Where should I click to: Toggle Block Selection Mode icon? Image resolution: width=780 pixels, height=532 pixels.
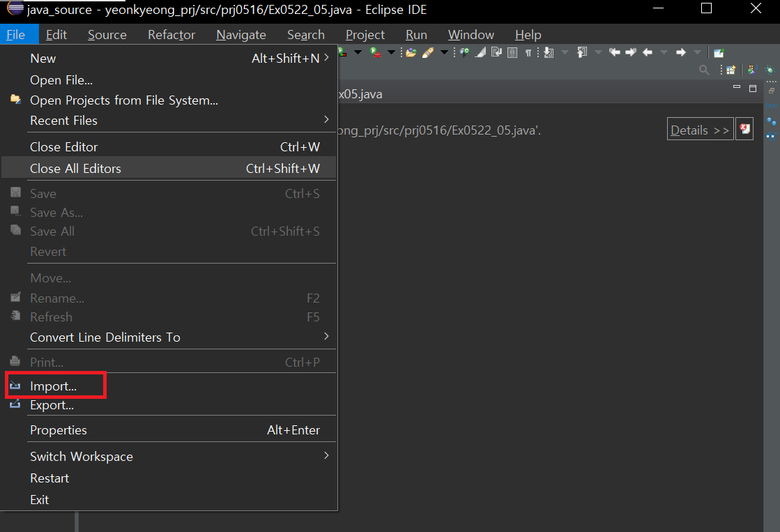pyautogui.click(x=512, y=52)
